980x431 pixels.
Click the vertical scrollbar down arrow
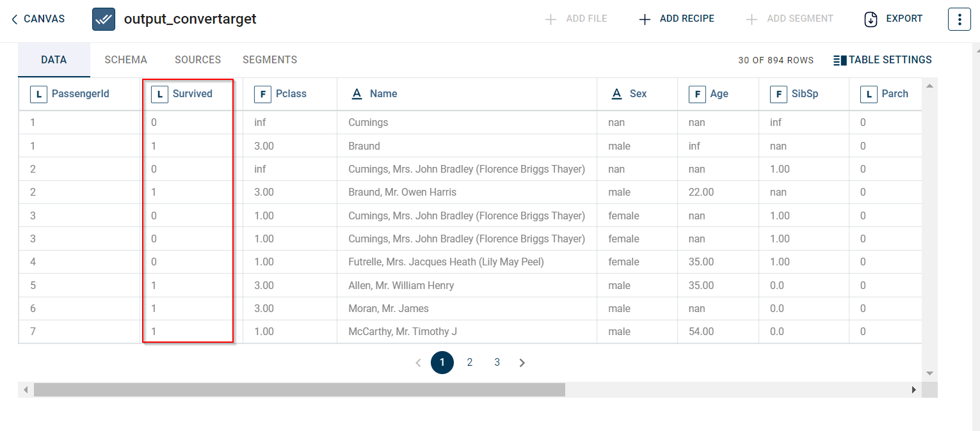pyautogui.click(x=929, y=373)
